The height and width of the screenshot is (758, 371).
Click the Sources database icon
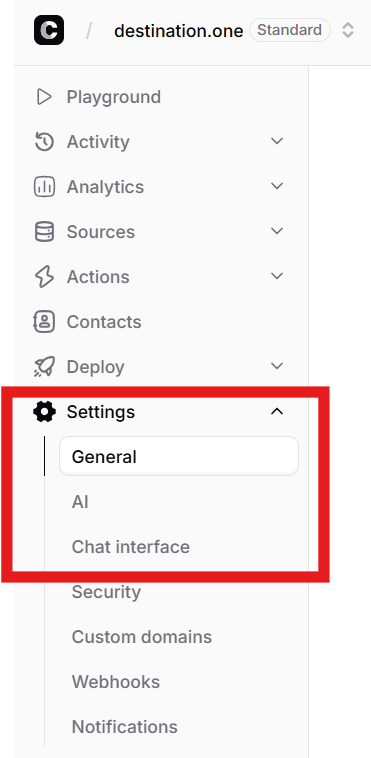coord(44,232)
